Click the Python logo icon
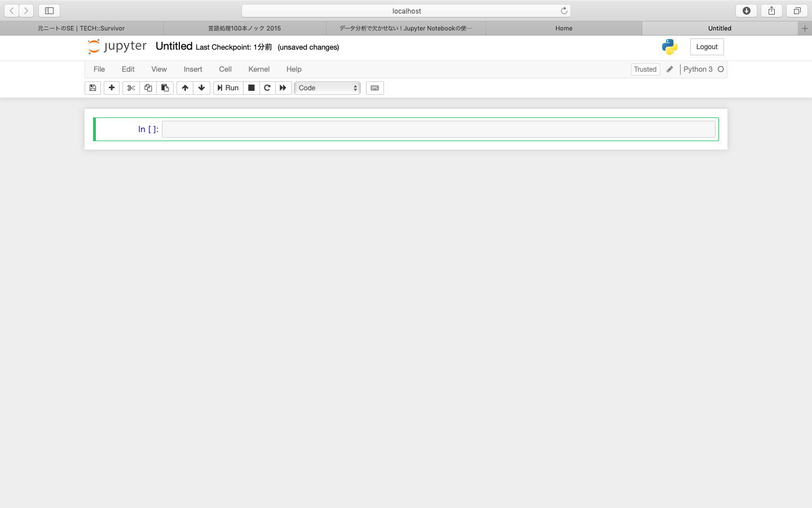Image resolution: width=812 pixels, height=508 pixels. click(x=670, y=47)
